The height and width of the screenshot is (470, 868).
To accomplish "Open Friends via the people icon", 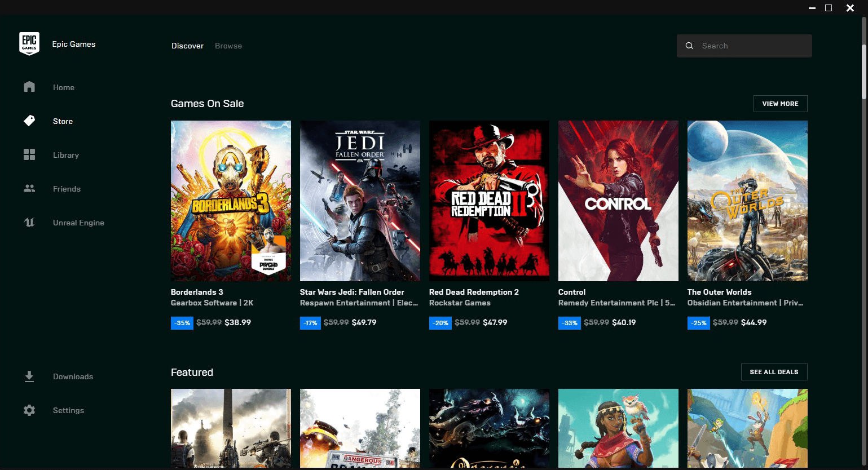I will tap(29, 188).
